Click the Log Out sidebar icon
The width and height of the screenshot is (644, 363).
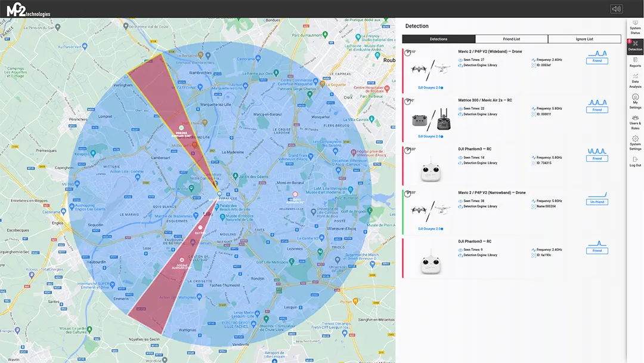tap(635, 162)
